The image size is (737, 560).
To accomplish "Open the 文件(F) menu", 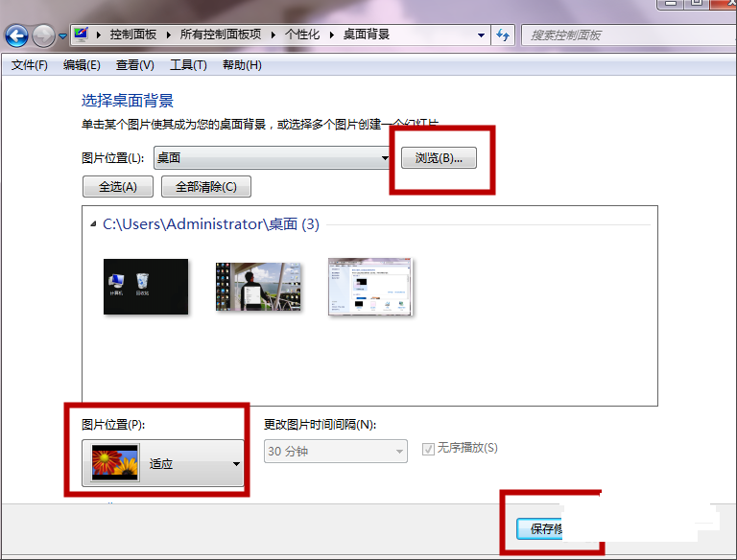I will pyautogui.click(x=29, y=65).
